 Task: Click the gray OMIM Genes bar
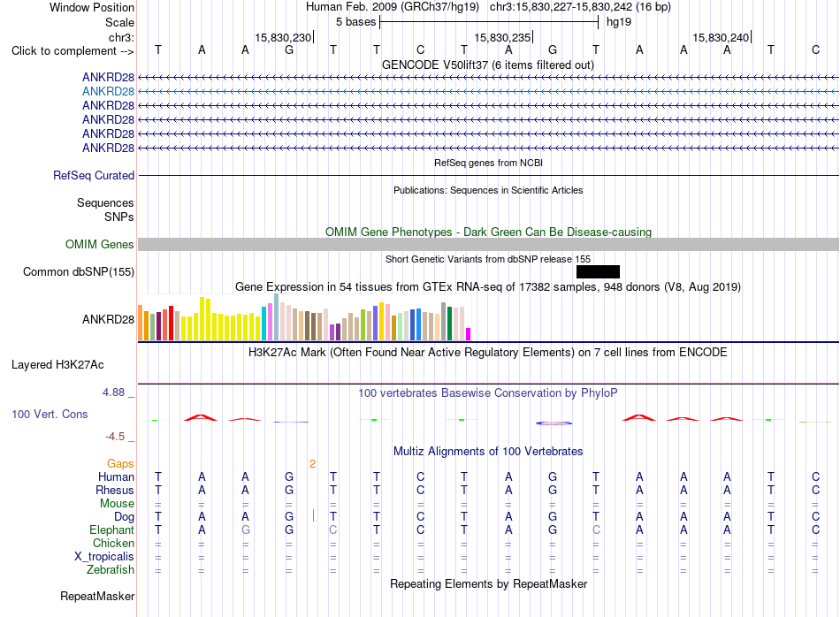point(488,244)
